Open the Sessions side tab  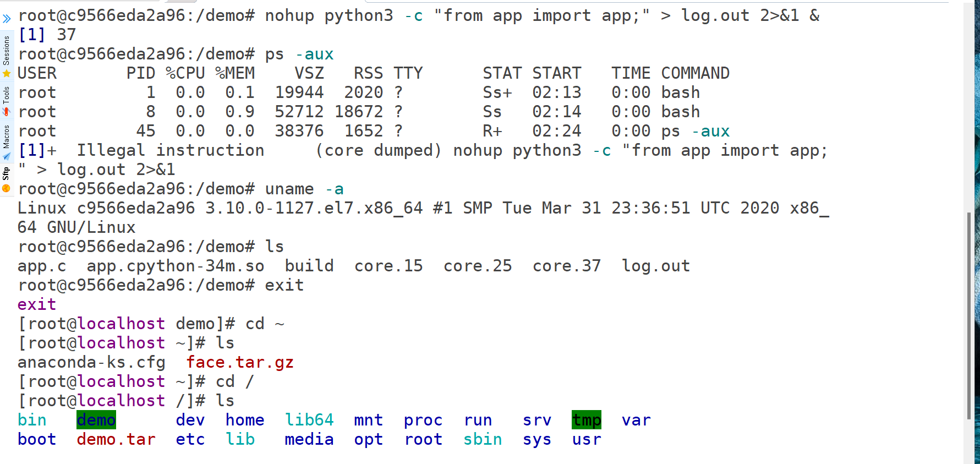coord(6,50)
